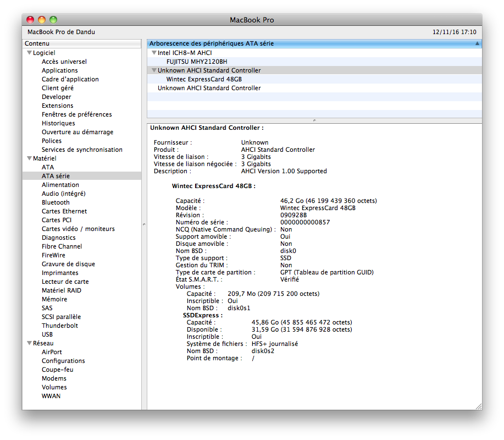Zoom the MacBook Pro window with green button

click(x=53, y=20)
